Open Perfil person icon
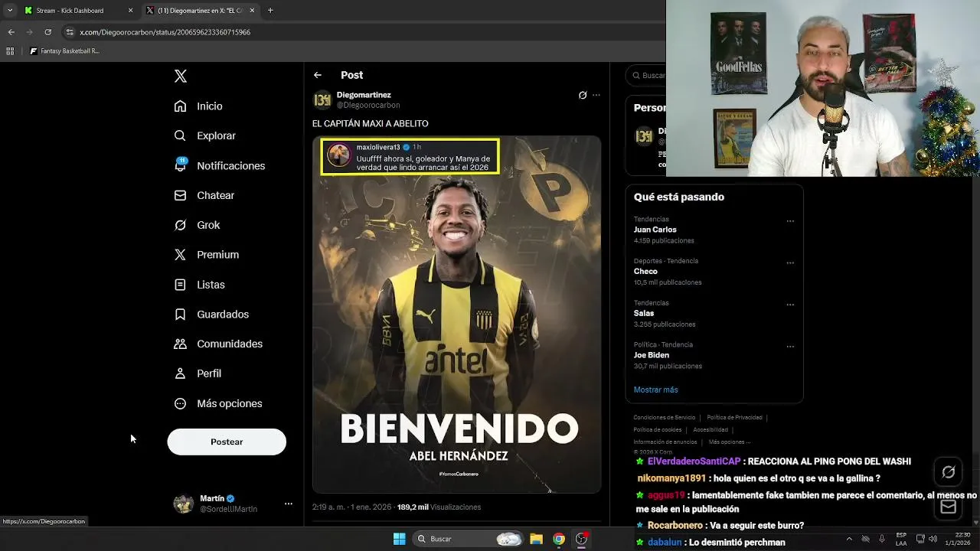Image resolution: width=980 pixels, height=551 pixels. coord(180,373)
